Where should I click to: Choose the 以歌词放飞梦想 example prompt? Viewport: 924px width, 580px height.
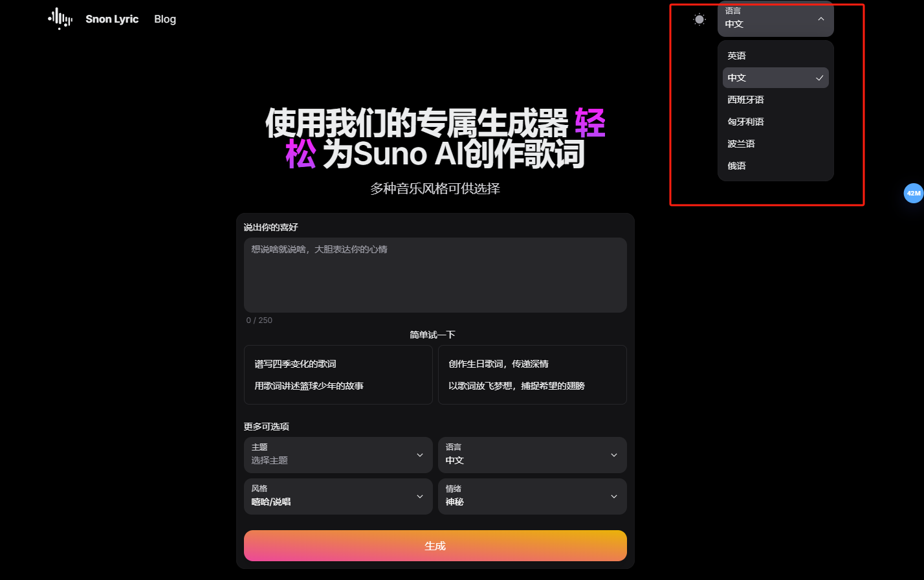point(516,386)
